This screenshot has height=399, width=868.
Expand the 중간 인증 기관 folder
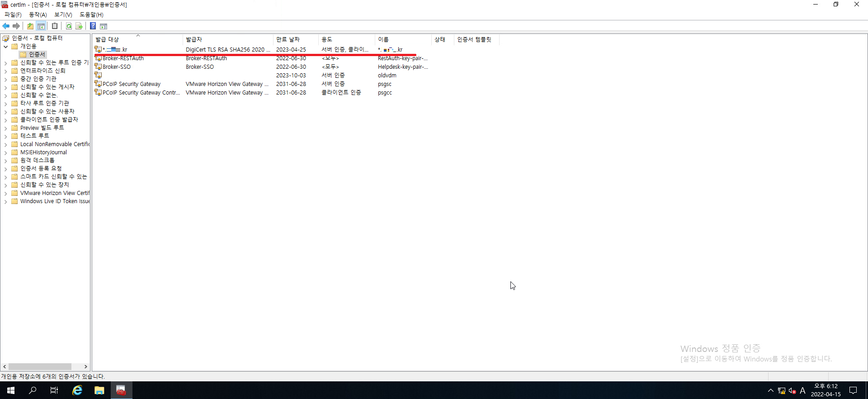point(5,79)
